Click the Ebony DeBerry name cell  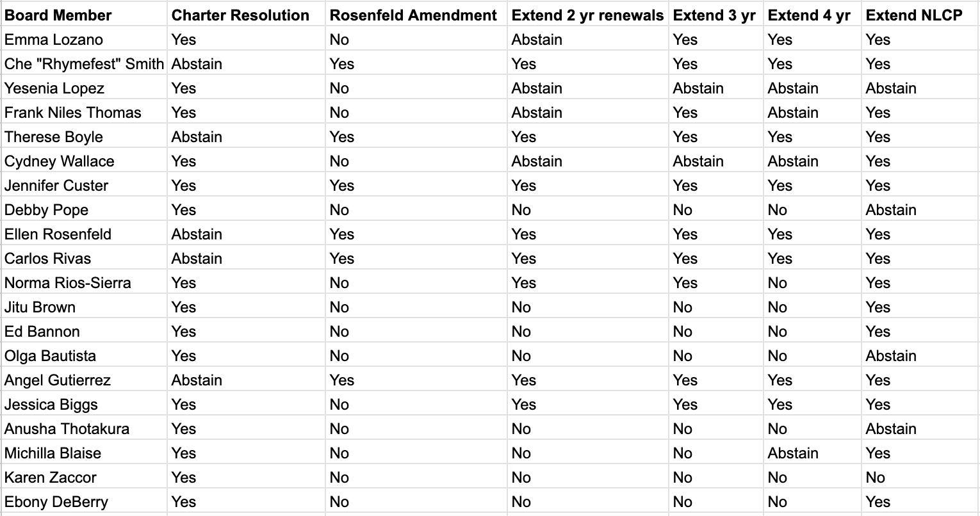click(84, 501)
